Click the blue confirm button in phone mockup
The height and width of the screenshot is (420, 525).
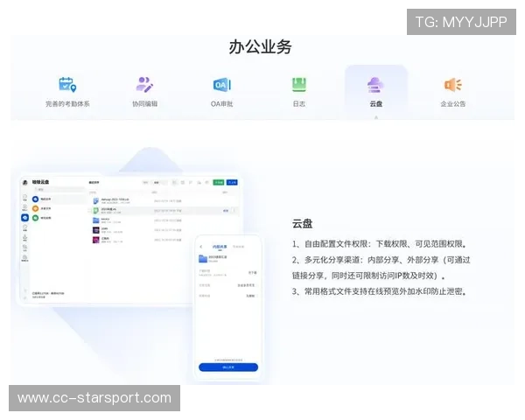pos(228,367)
